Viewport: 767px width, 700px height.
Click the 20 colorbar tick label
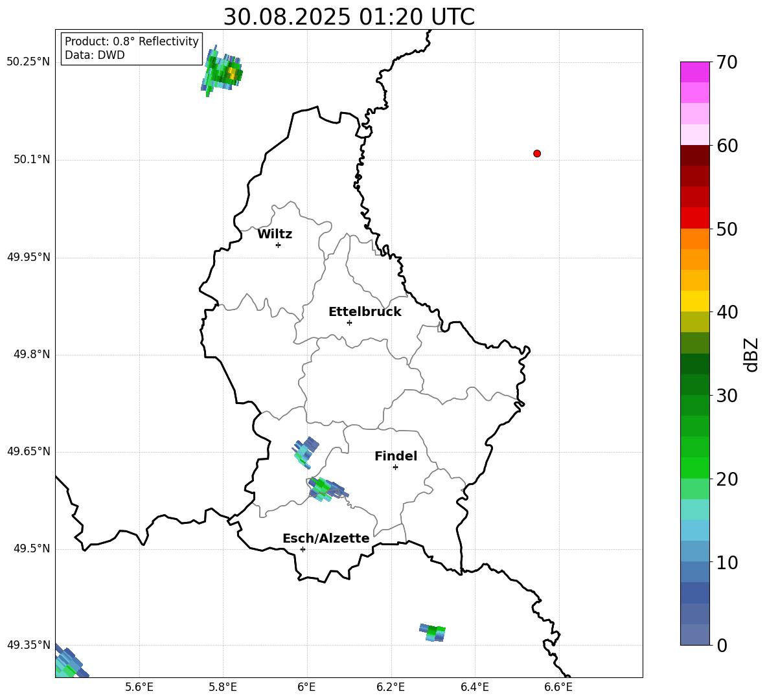727,479
